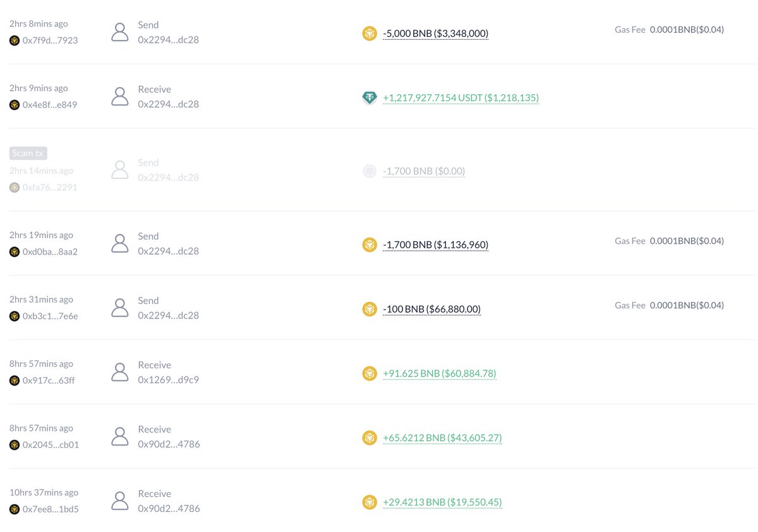Click BNB chain icon beside 0xd0ba...8aa2
Screen dimensions: 758x532
[15, 251]
